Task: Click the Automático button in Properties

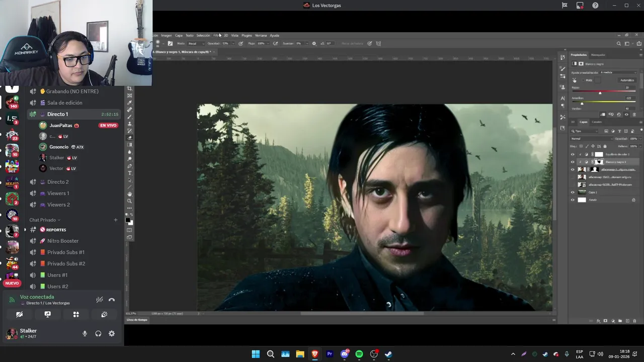Action: point(627,80)
